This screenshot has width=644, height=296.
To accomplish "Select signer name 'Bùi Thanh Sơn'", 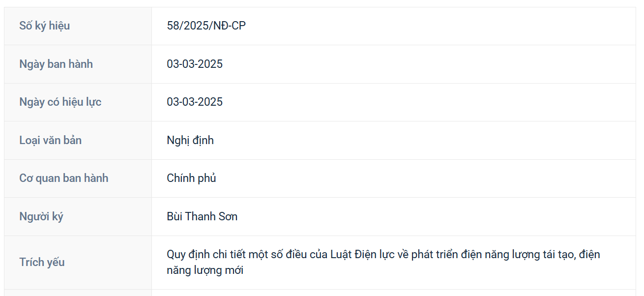I will click(x=202, y=216).
